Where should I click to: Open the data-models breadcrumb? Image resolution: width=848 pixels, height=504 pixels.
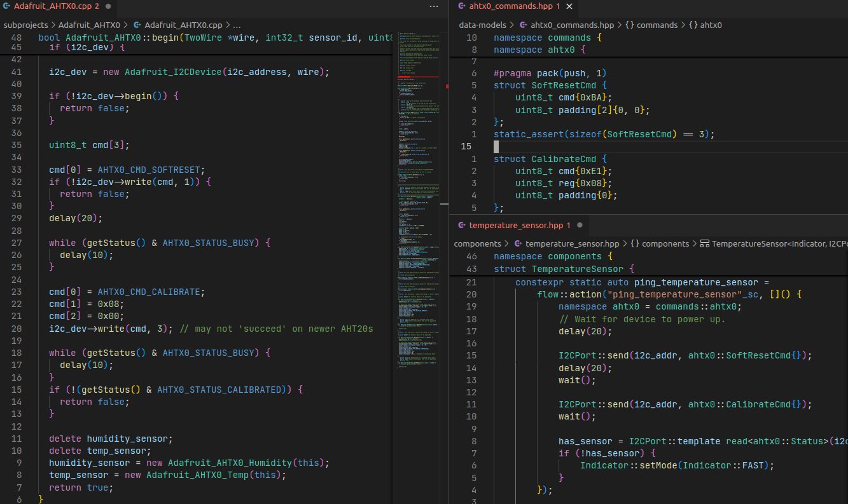[483, 25]
